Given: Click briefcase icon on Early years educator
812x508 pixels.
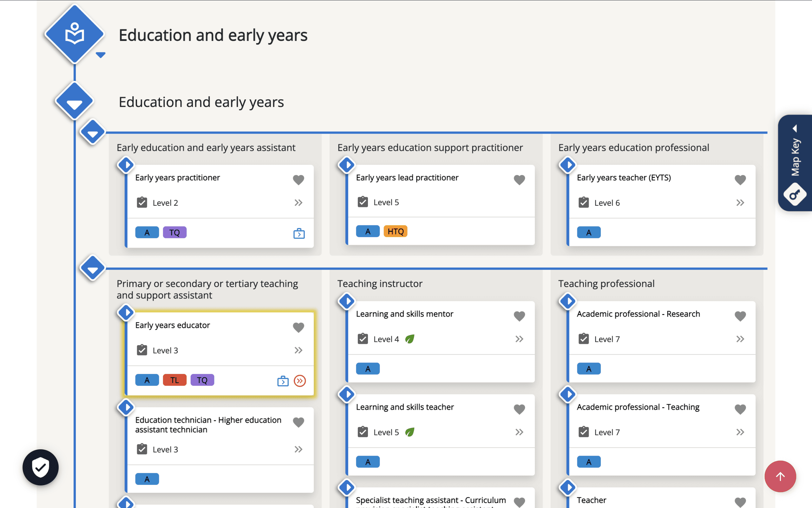Looking at the screenshot, I should (283, 381).
